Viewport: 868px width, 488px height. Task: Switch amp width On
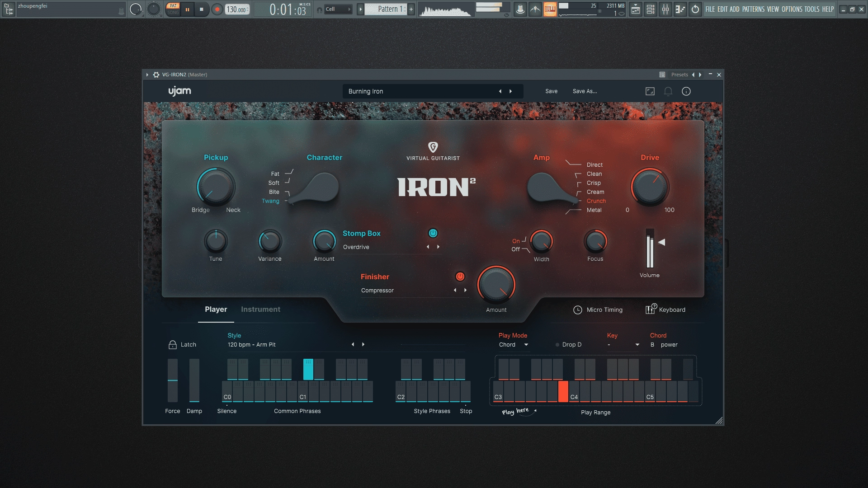[516, 241]
